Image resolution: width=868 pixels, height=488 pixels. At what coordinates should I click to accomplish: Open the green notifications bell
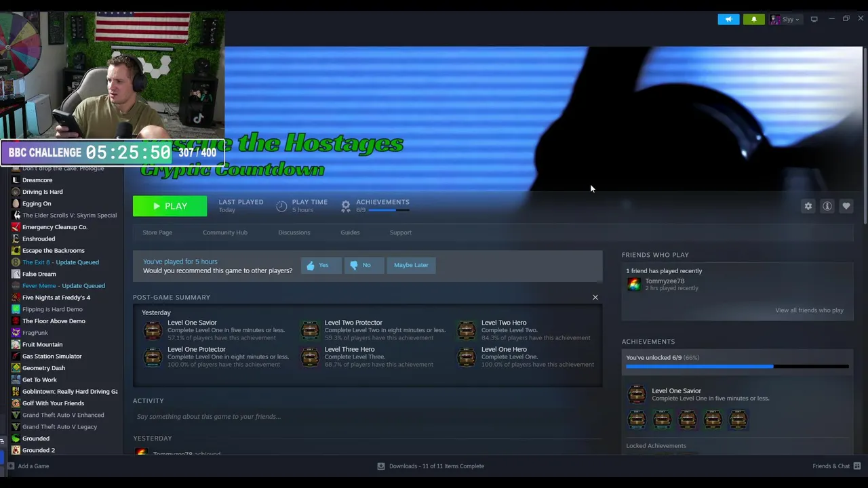click(753, 19)
